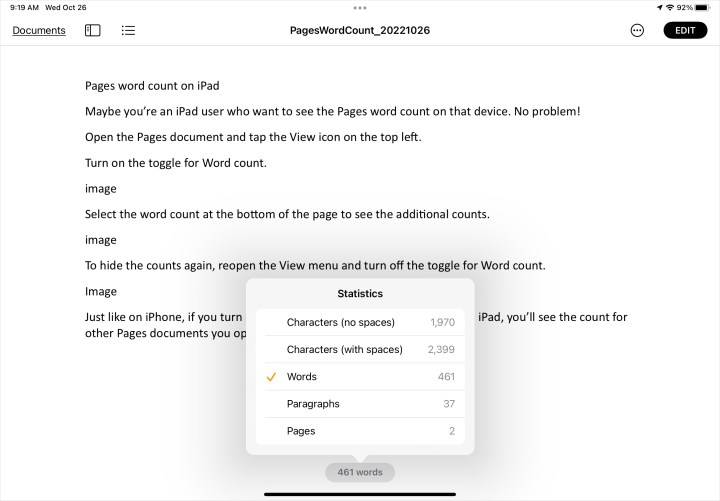The width and height of the screenshot is (720, 501).
Task: Select Characters (with spaces) statistic
Action: (360, 349)
